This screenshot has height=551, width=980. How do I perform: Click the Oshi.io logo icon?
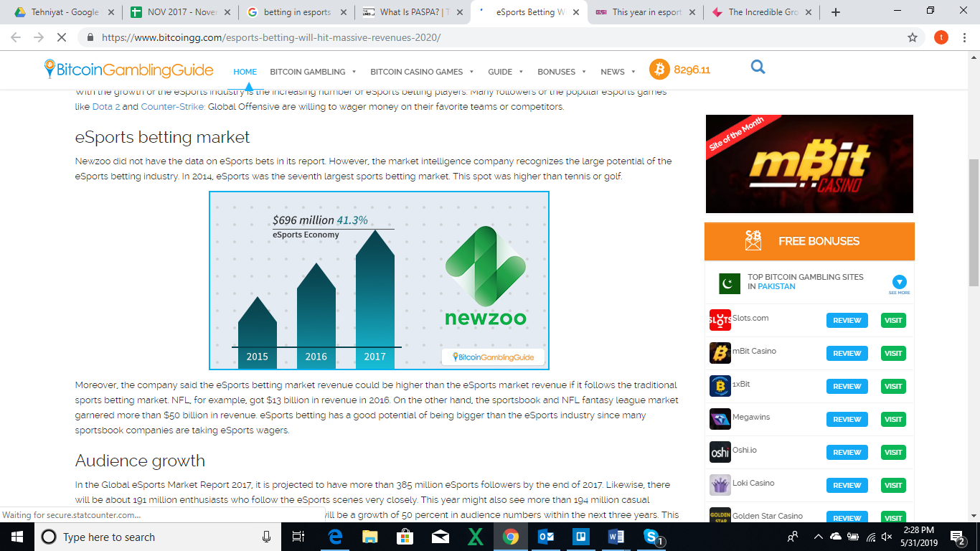click(x=720, y=452)
